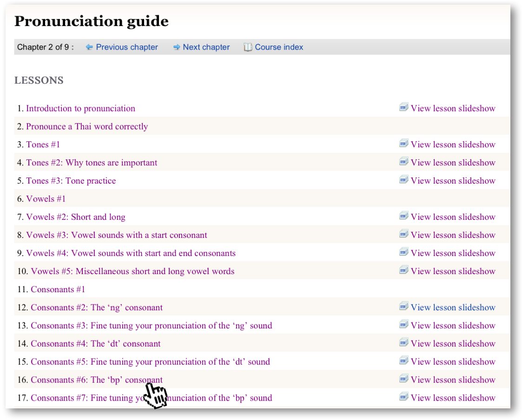Click slideshow icon for Vowels #5 row
Image resolution: width=522 pixels, height=420 pixels.
pyautogui.click(x=404, y=270)
